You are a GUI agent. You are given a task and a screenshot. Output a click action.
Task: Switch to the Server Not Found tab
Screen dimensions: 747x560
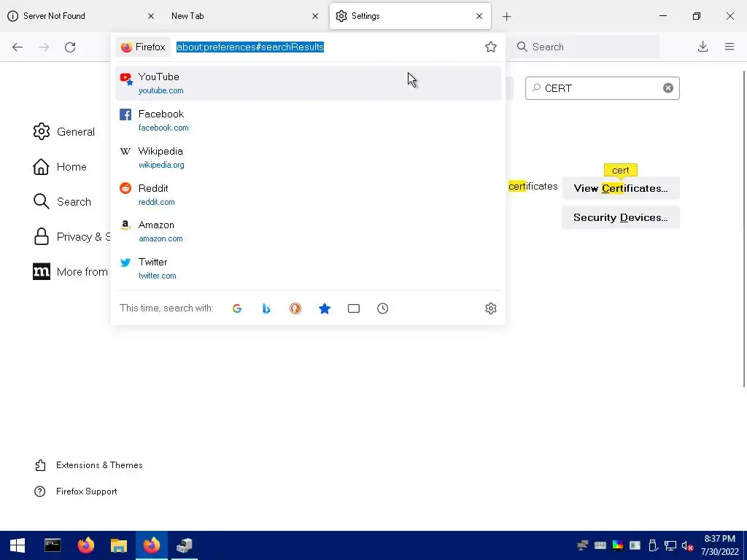pos(81,16)
